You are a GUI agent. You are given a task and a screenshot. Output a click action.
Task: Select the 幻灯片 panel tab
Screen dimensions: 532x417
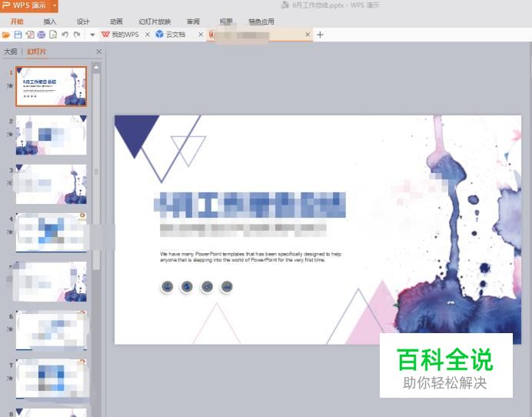pos(37,52)
